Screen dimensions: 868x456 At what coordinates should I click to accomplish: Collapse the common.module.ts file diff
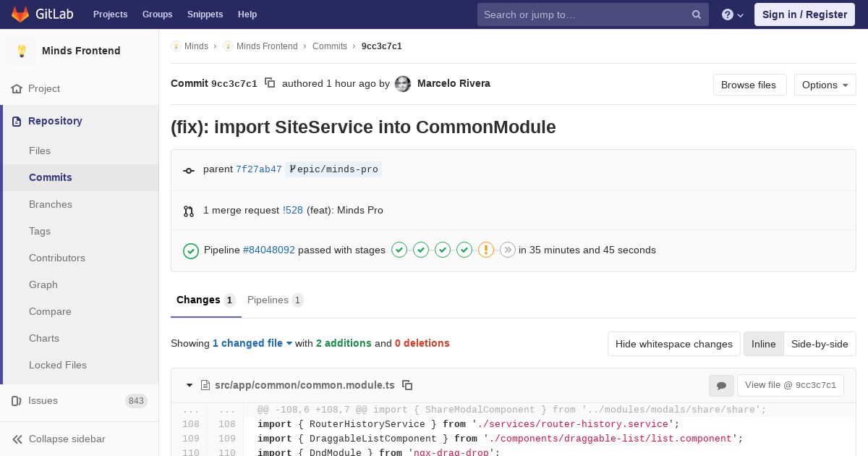coord(190,385)
